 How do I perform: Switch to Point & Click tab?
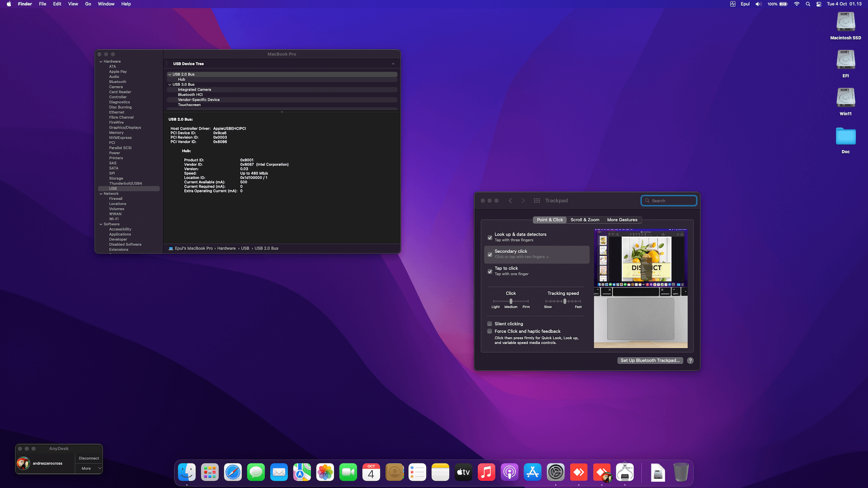click(x=550, y=220)
